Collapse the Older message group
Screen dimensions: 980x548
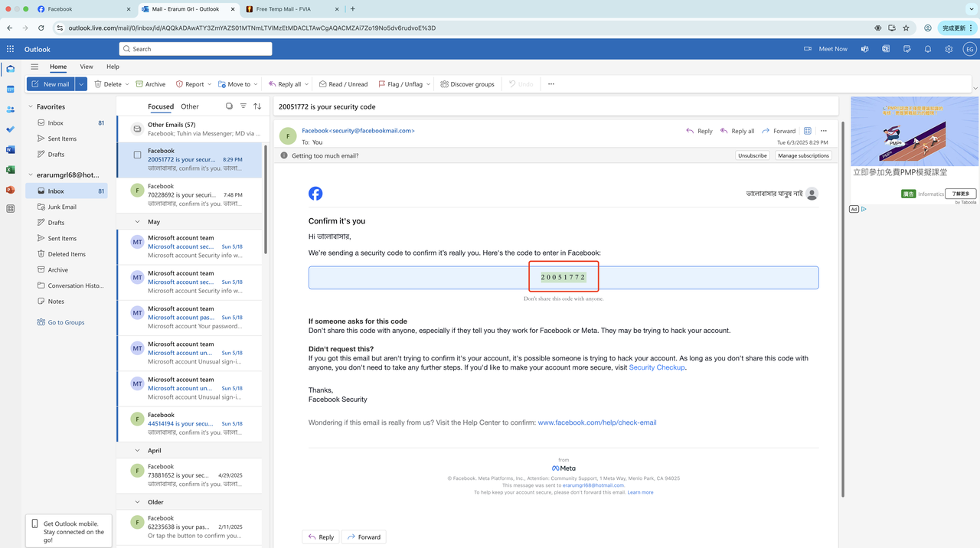tap(138, 502)
